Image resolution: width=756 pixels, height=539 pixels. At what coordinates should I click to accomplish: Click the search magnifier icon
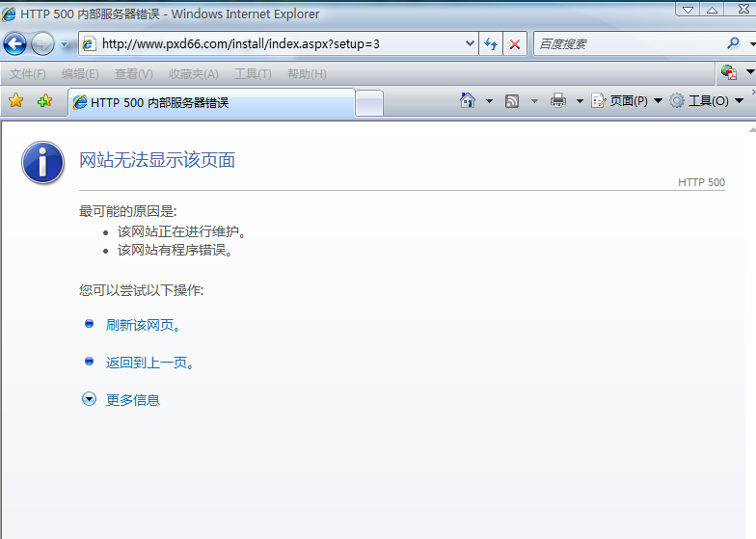point(734,43)
